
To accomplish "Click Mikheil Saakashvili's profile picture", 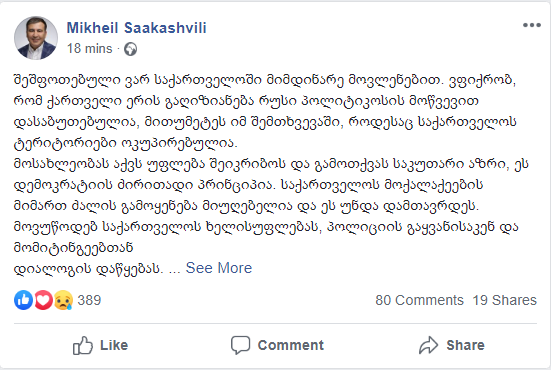I will (36, 38).
